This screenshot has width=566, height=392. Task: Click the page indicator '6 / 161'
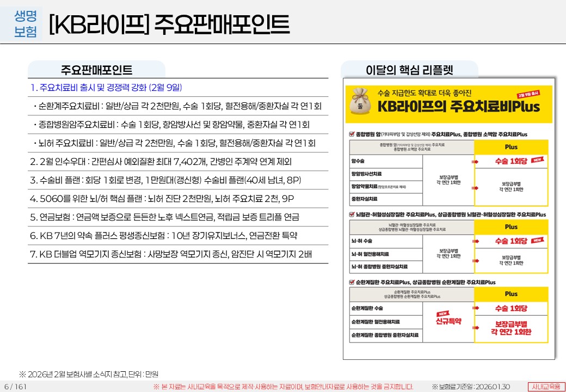pos(15,387)
